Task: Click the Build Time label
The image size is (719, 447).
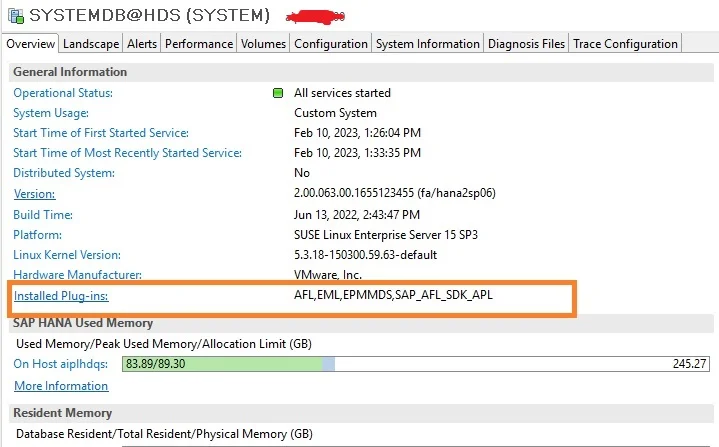Action: pyautogui.click(x=43, y=215)
